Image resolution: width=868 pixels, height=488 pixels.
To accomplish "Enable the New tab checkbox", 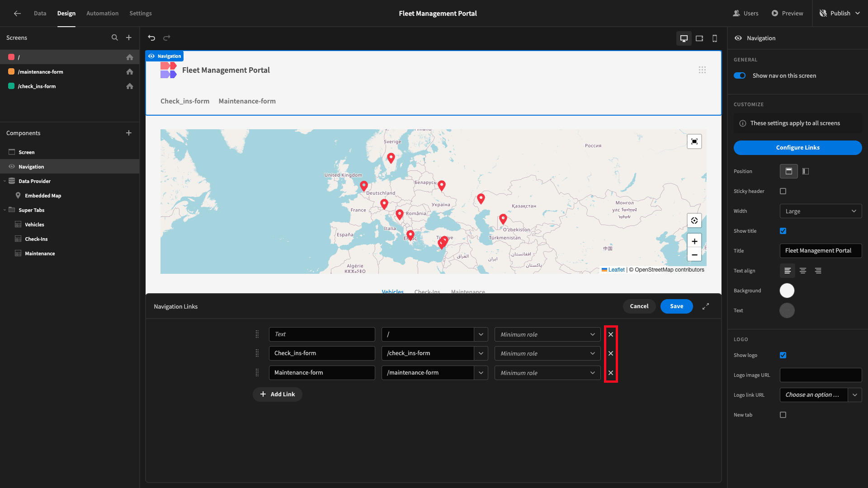I will [783, 415].
